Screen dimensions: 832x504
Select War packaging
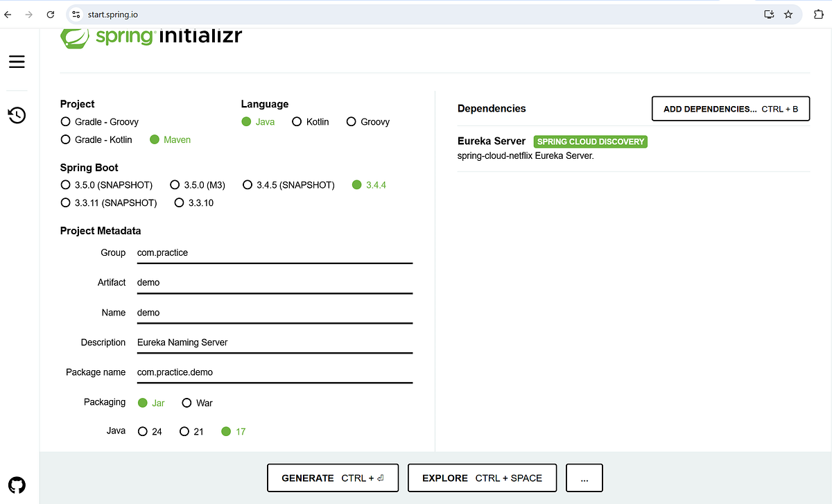click(x=197, y=403)
